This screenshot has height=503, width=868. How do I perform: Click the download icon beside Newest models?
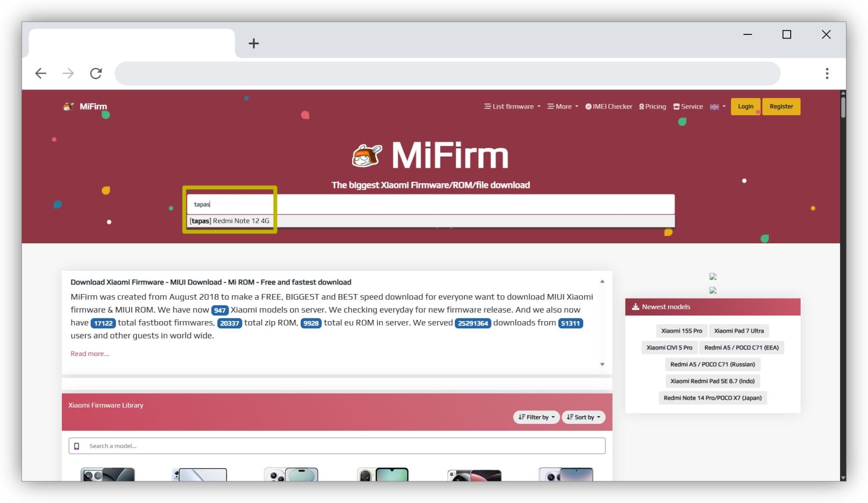[x=635, y=307]
